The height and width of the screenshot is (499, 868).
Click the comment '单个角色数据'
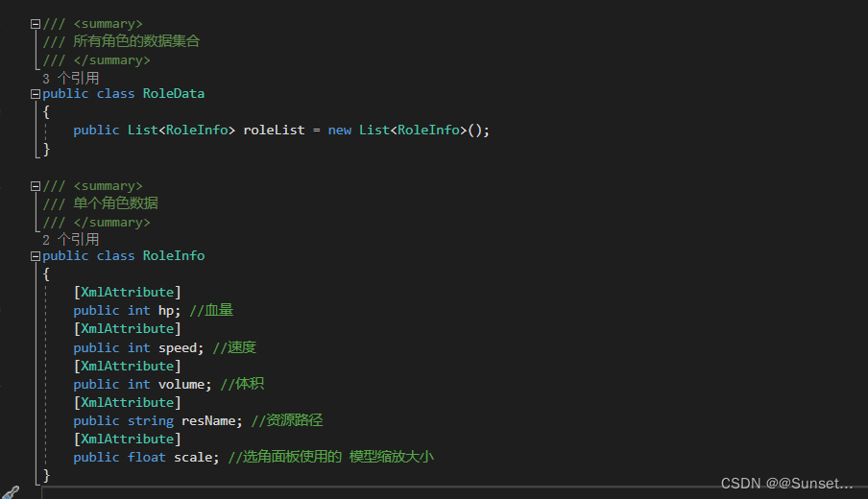coord(115,203)
